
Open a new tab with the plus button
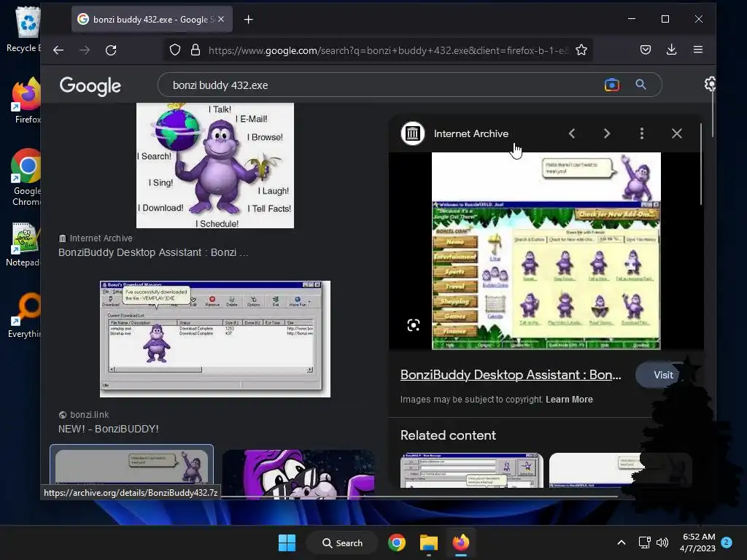[248, 20]
